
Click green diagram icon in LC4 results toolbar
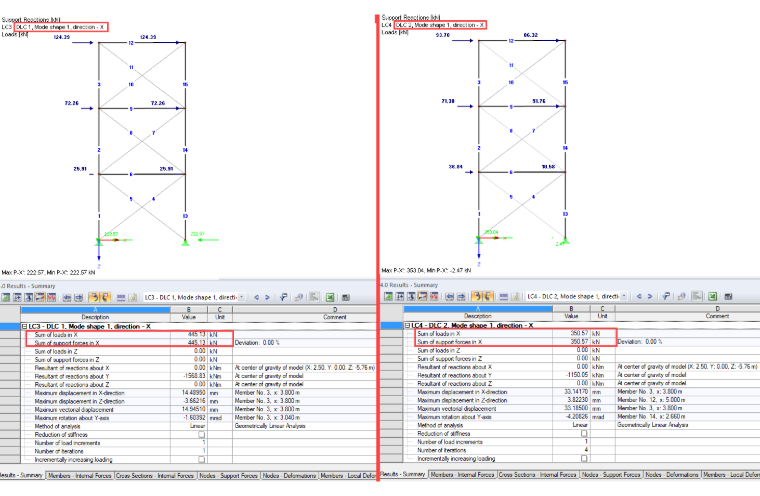tap(389, 296)
